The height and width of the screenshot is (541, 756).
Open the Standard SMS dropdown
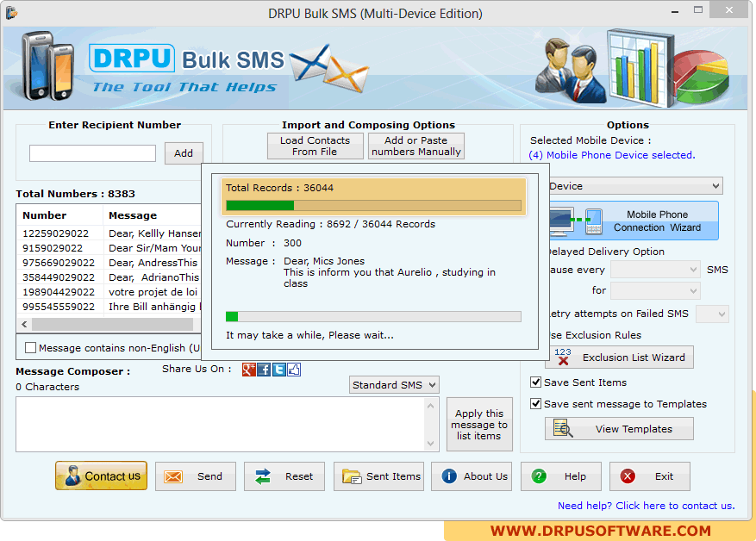tap(394, 385)
